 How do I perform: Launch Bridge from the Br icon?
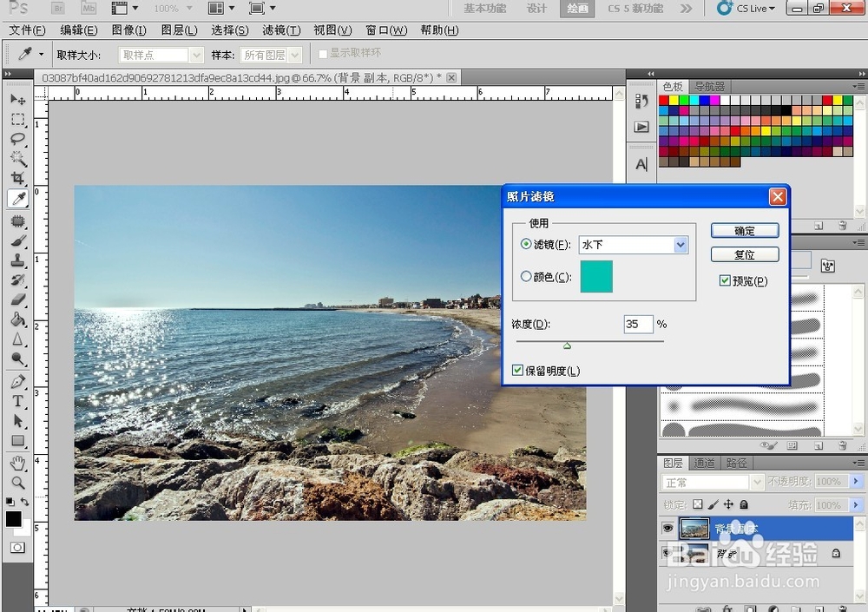(x=57, y=9)
